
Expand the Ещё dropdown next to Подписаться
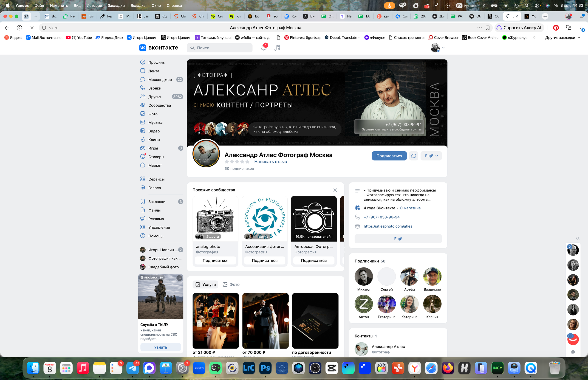[431, 156]
